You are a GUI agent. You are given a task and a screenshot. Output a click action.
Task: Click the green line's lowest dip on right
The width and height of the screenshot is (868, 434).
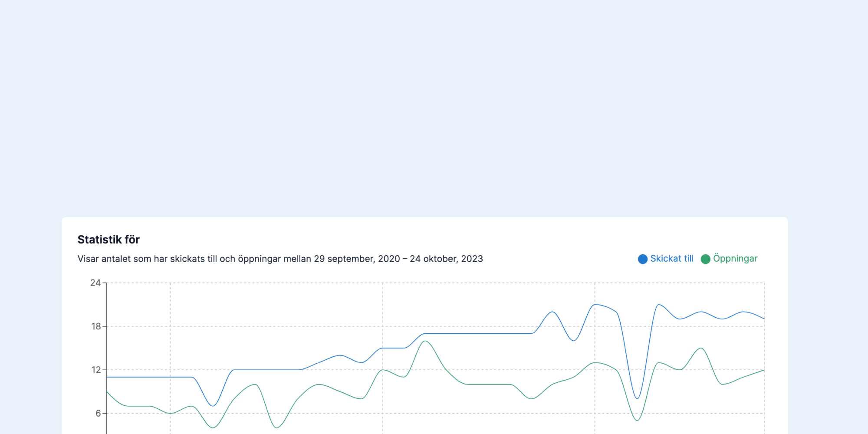[x=637, y=420]
